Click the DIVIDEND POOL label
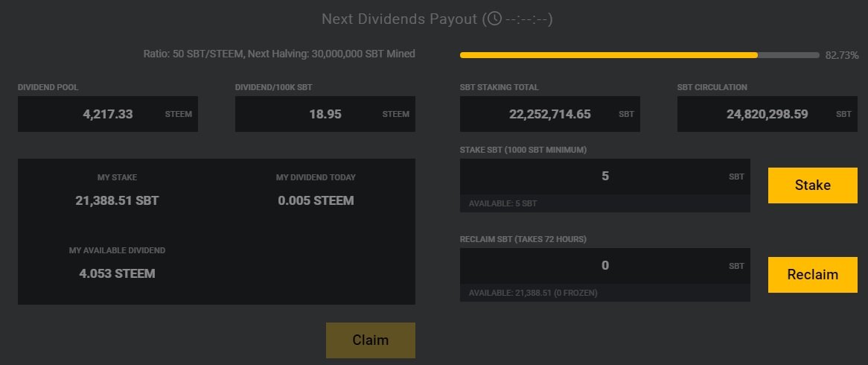The image size is (868, 365). [48, 87]
